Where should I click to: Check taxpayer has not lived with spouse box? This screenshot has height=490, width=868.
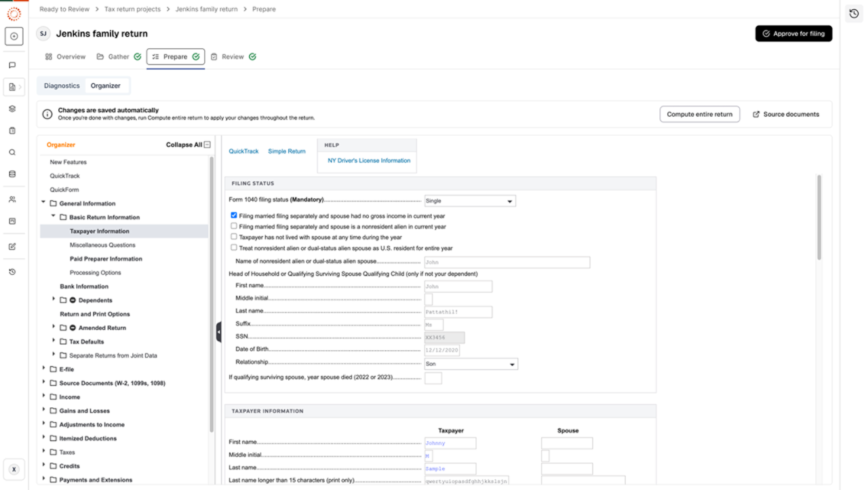point(234,237)
